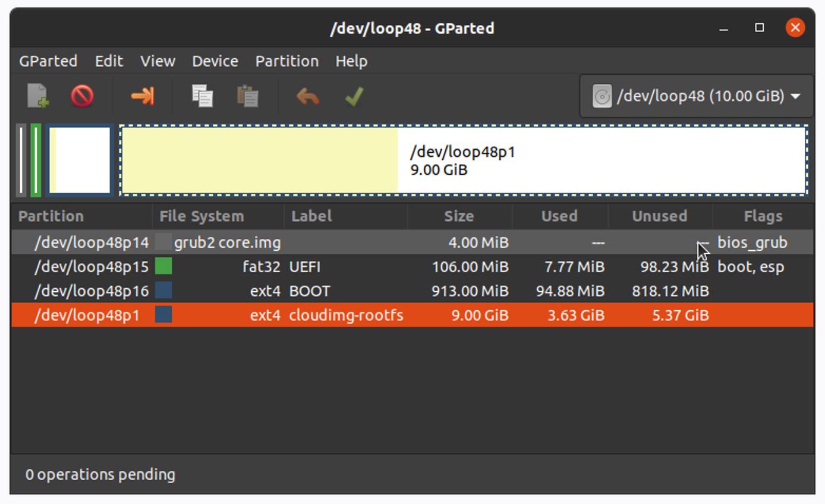Click the BOOT label cell
The height and width of the screenshot is (504, 825).
pos(310,291)
